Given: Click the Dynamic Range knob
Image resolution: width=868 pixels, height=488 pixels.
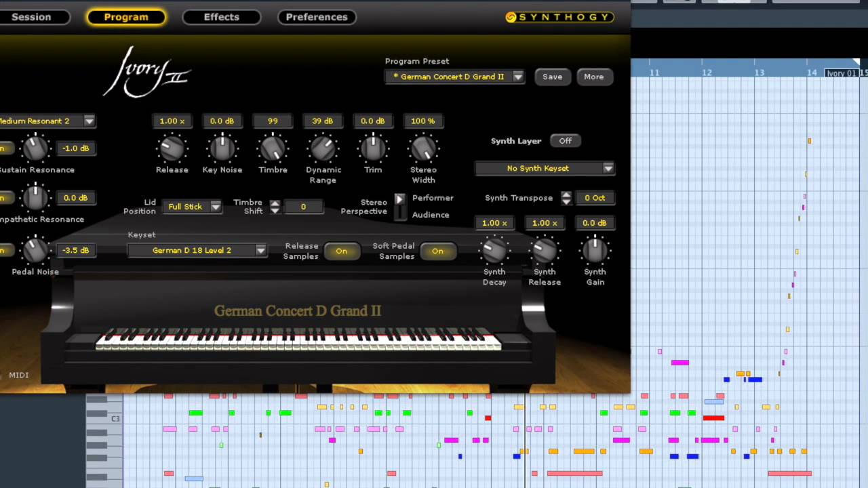Looking at the screenshot, I should [323, 148].
